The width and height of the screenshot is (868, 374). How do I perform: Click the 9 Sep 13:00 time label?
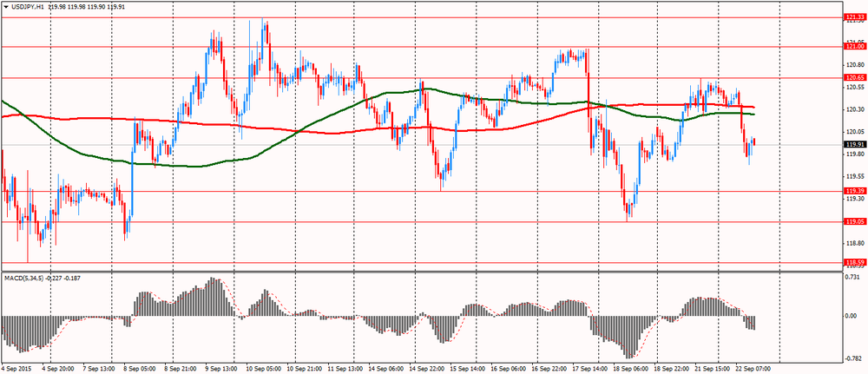point(220,367)
